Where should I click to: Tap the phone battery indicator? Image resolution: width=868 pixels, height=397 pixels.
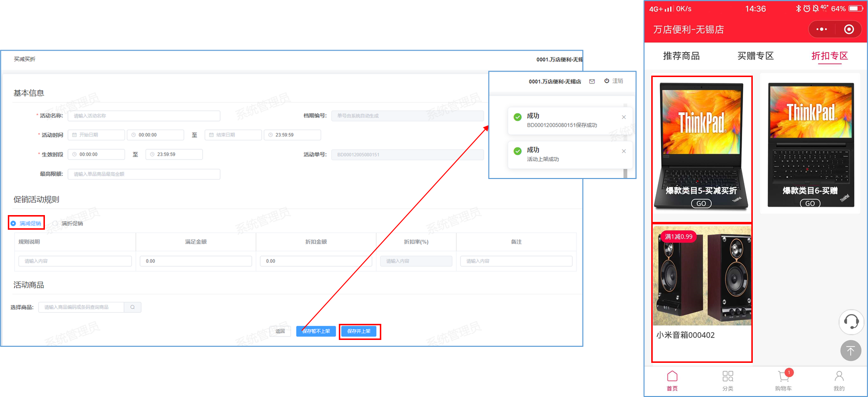[856, 9]
